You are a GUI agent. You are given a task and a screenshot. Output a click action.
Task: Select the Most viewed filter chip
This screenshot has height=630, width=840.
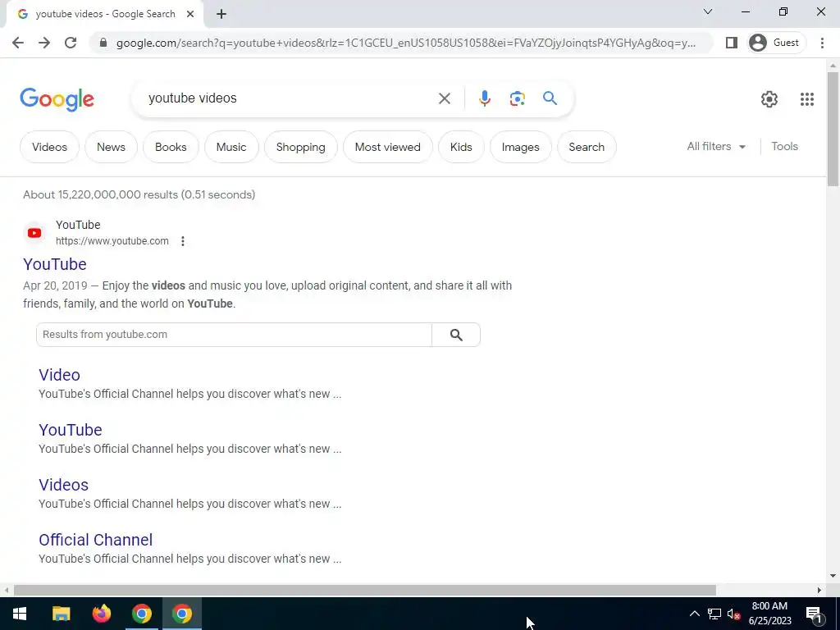click(388, 147)
